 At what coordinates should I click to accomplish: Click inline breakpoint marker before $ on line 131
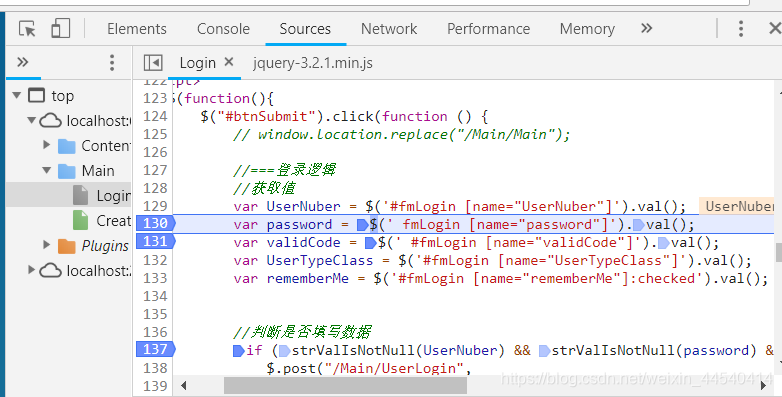371,243
